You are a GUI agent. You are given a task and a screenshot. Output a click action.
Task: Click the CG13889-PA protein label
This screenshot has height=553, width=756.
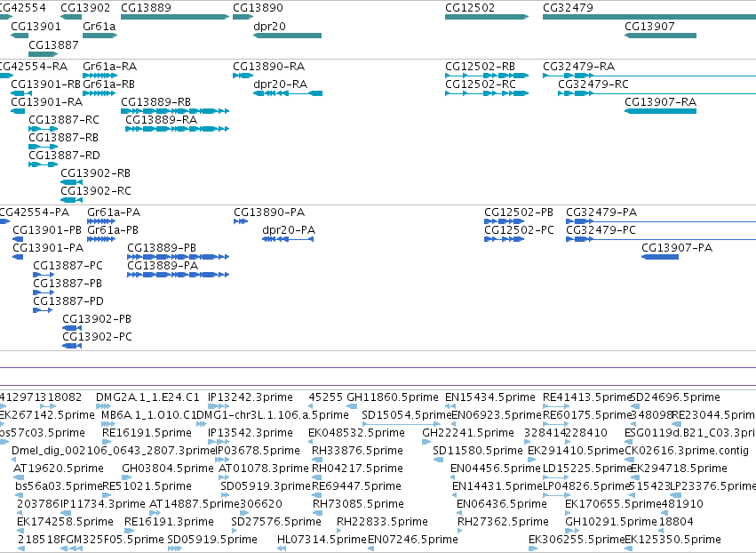pos(163,266)
